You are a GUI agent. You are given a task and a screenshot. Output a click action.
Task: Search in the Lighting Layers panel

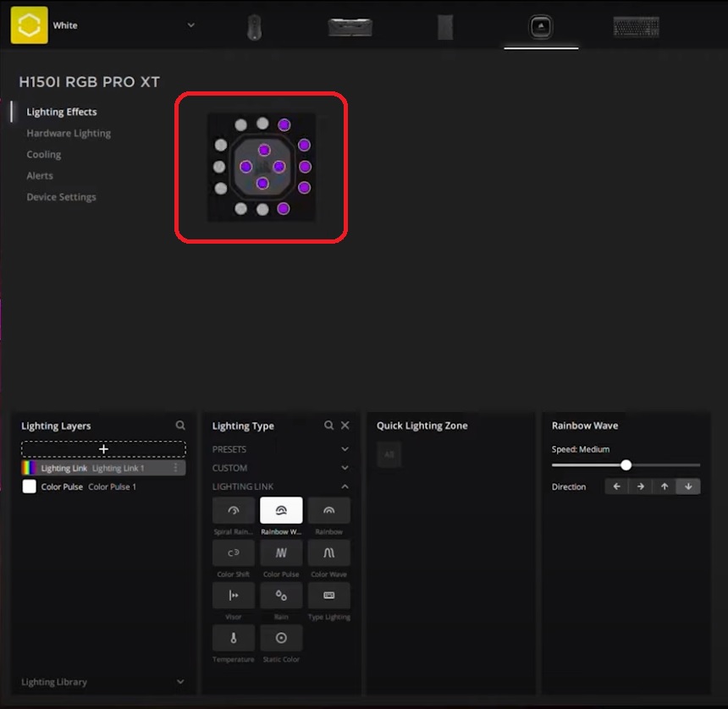[180, 426]
